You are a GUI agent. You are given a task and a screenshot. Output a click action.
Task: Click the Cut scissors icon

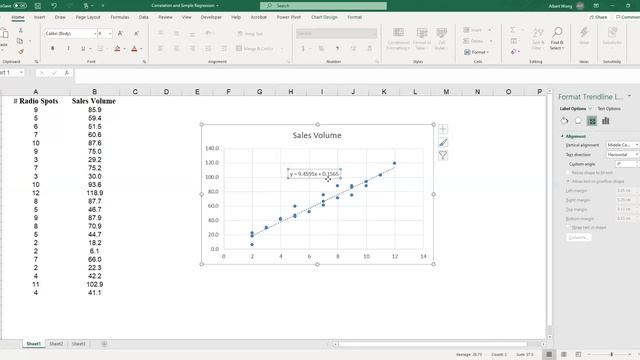click(x=21, y=30)
